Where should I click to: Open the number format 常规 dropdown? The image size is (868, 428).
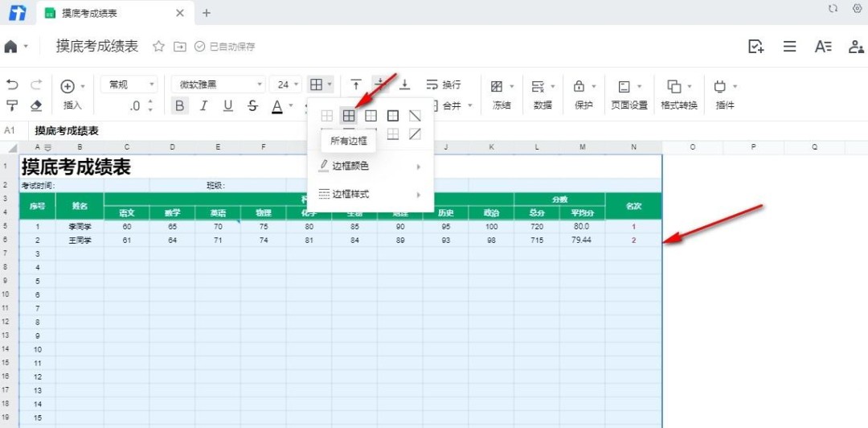pos(129,84)
